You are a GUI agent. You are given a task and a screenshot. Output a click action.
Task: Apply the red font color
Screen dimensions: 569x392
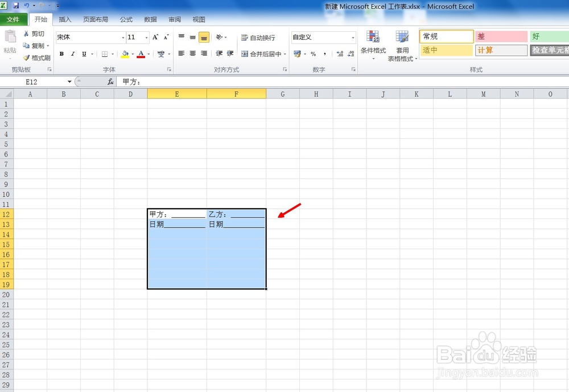pyautogui.click(x=141, y=54)
